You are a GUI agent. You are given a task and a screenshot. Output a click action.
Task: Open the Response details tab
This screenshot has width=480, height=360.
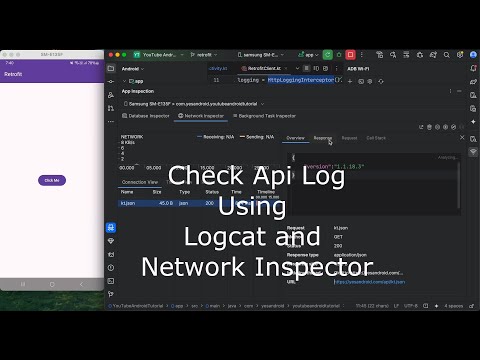pyautogui.click(x=323, y=138)
